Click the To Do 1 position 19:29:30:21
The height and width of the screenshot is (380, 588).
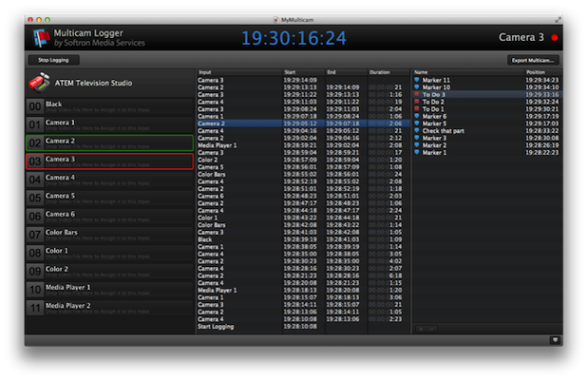point(541,109)
